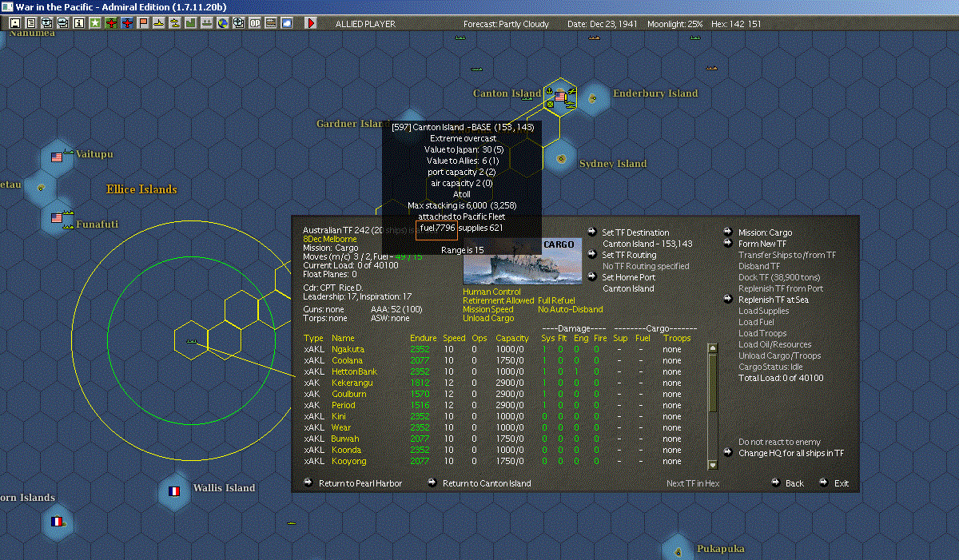Viewport: 959px width, 560px height.
Task: Click Return to Canton Island
Action: click(x=487, y=484)
